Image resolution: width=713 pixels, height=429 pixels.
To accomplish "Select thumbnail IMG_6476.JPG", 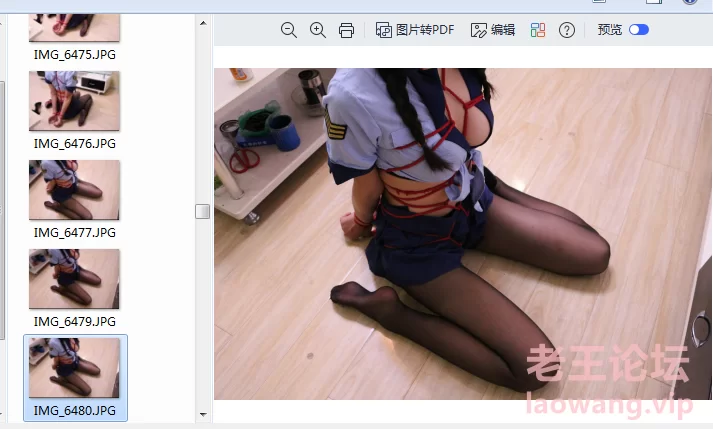I will 75,101.
